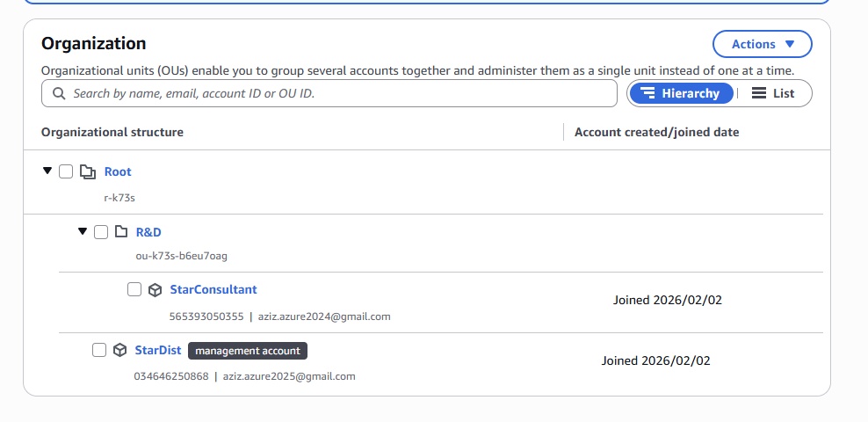Collapse the Root tree node

[x=47, y=171]
